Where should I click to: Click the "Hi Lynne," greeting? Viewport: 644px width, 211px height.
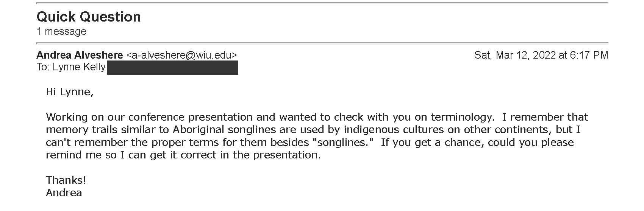(70, 92)
